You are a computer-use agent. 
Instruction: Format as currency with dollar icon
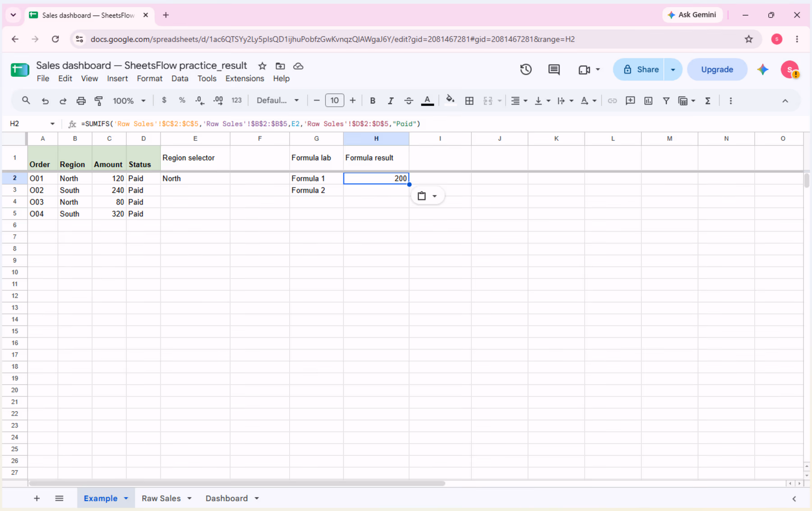click(164, 100)
